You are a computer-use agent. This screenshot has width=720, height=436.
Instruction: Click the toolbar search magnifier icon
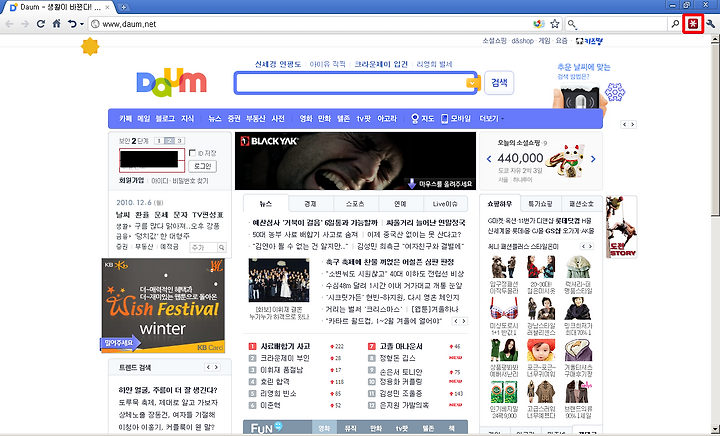(675, 24)
